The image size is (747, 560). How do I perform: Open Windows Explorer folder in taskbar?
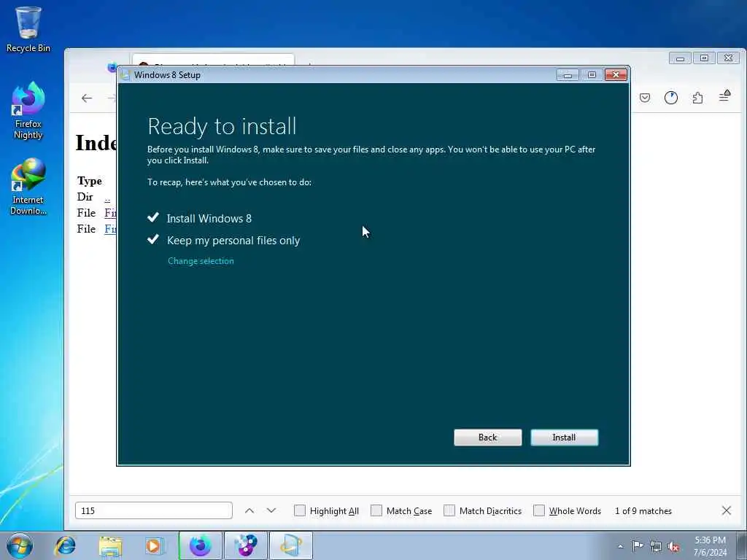point(110,545)
